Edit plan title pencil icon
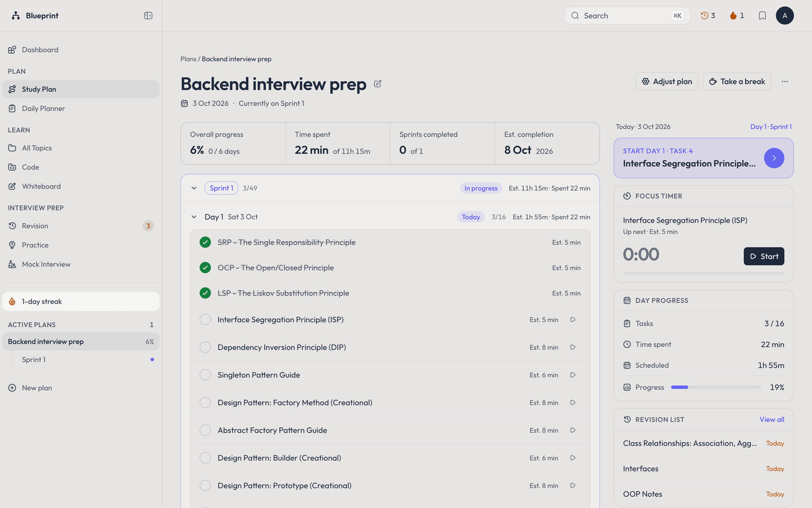 (378, 84)
